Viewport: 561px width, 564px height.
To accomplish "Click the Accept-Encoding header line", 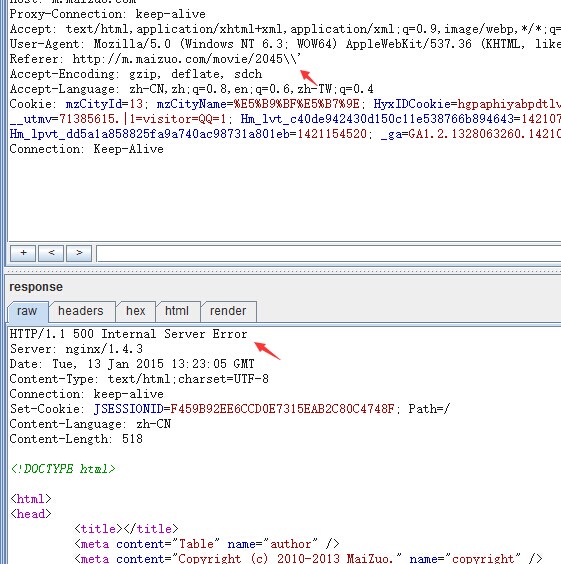I will 136,74.
